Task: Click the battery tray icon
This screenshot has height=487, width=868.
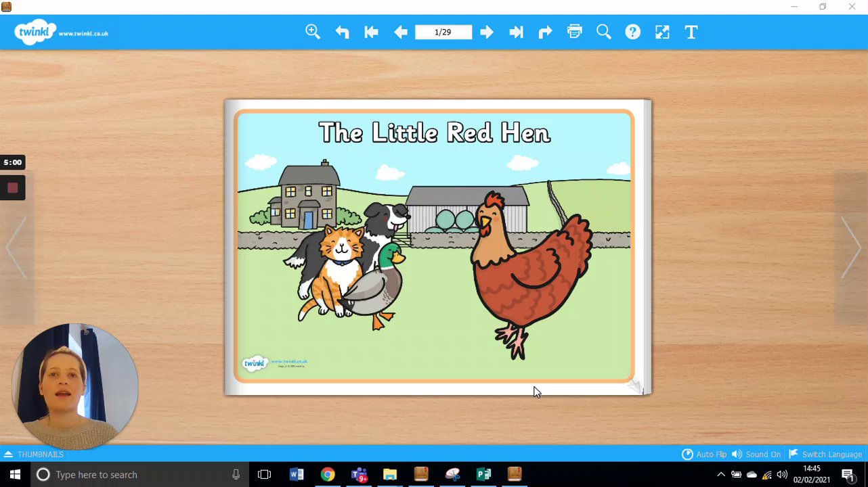Action: 737,475
